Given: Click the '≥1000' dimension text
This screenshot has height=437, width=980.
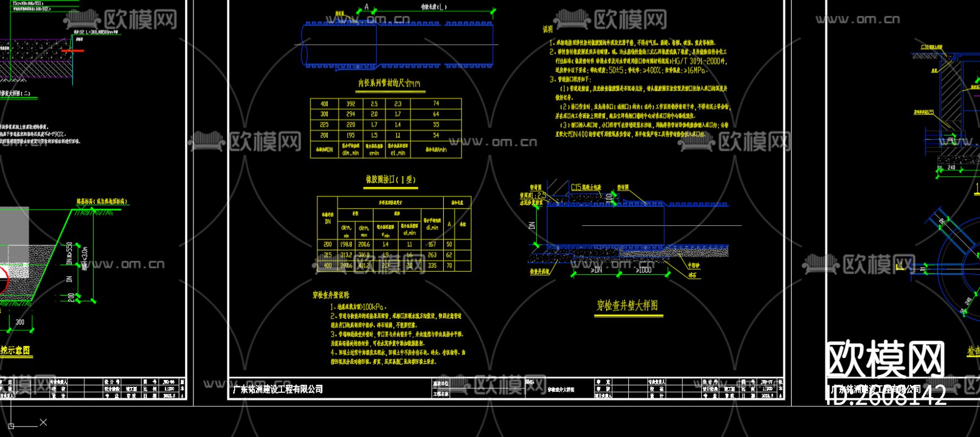Looking at the screenshot, I should 644,270.
